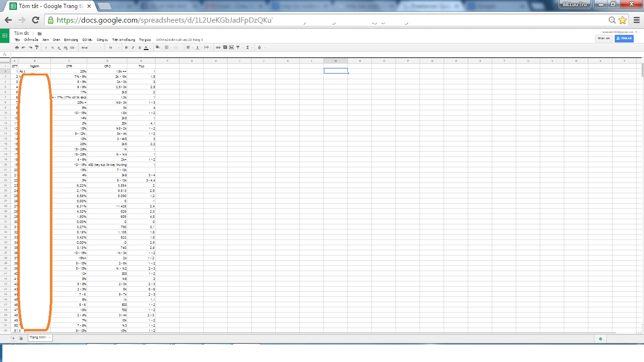Open the Dữ liệu menu

point(87,40)
